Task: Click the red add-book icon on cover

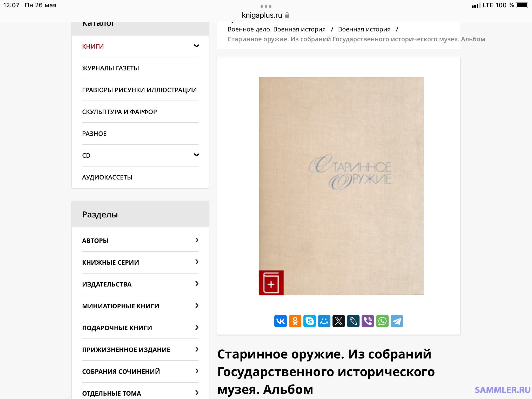Action: (x=271, y=283)
